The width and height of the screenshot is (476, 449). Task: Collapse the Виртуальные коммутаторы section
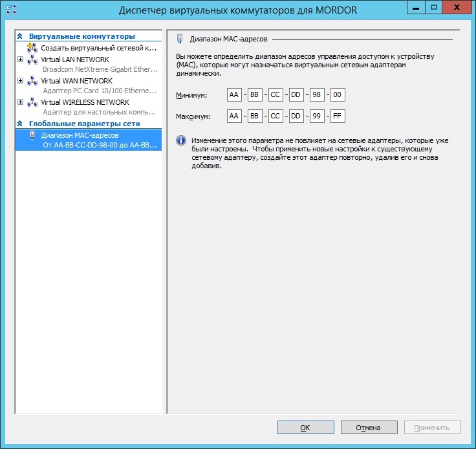pyautogui.click(x=20, y=37)
